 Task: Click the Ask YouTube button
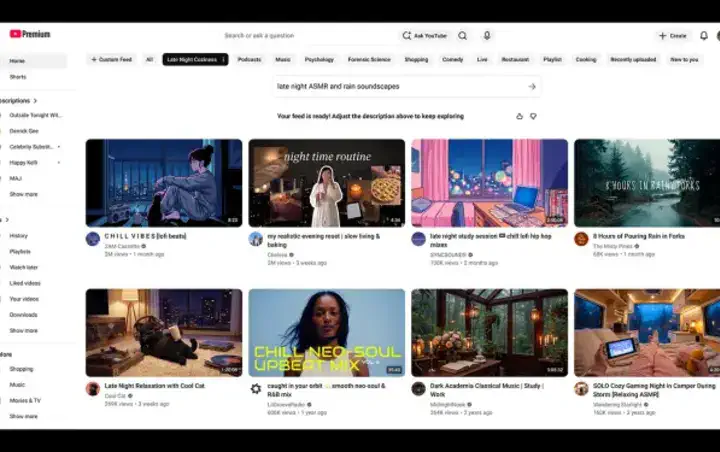tap(425, 36)
